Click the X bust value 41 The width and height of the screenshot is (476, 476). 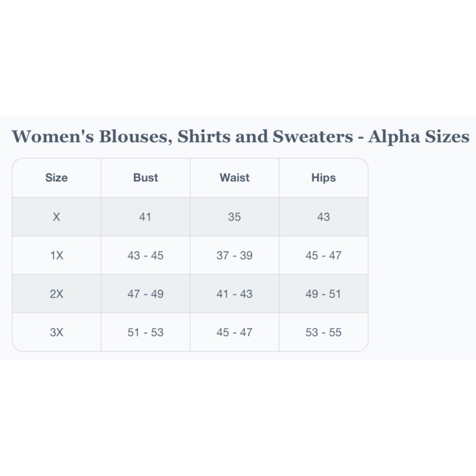[145, 217]
